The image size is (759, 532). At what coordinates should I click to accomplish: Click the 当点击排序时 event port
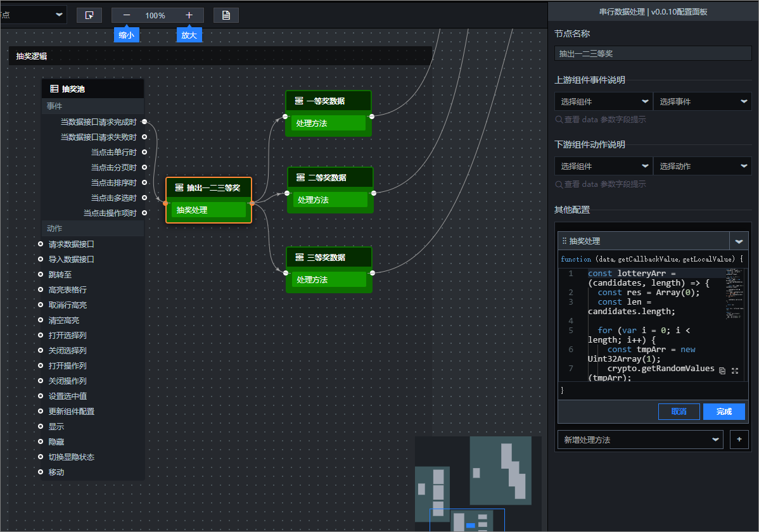[x=144, y=182]
